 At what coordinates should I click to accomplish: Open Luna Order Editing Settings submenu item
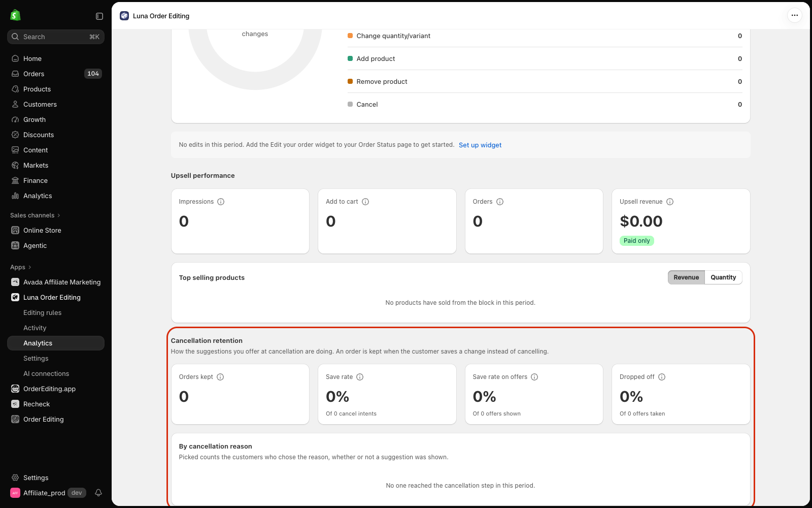tap(56, 358)
